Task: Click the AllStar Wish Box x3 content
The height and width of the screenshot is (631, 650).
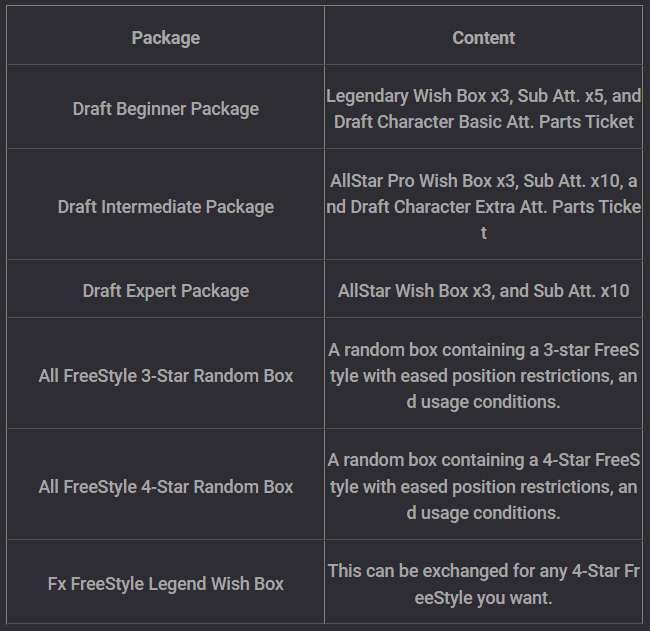Action: click(x=483, y=291)
